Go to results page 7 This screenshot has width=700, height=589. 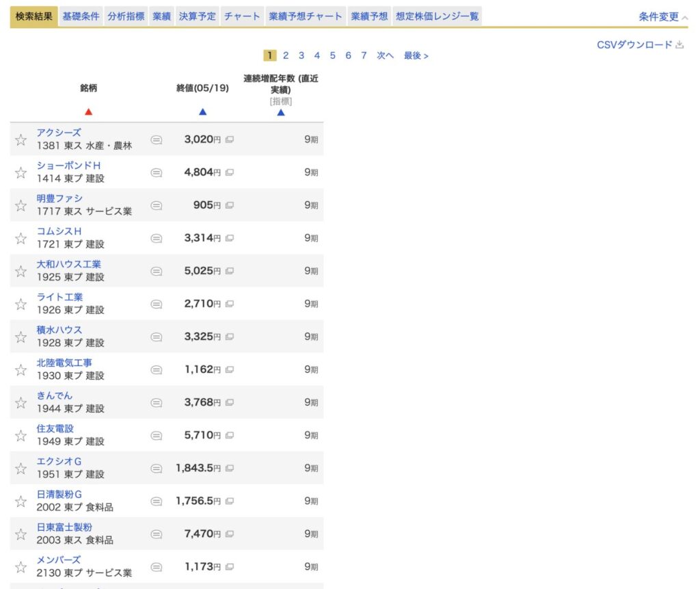[364, 55]
